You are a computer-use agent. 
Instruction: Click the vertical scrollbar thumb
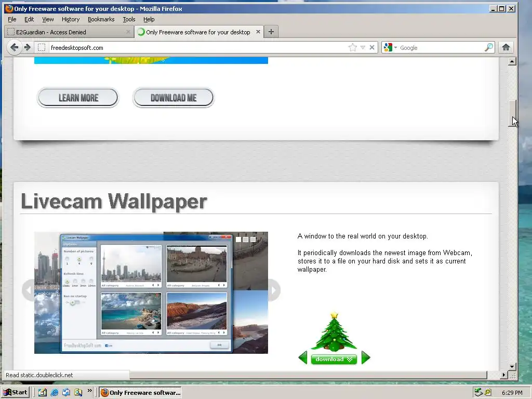pyautogui.click(x=512, y=114)
